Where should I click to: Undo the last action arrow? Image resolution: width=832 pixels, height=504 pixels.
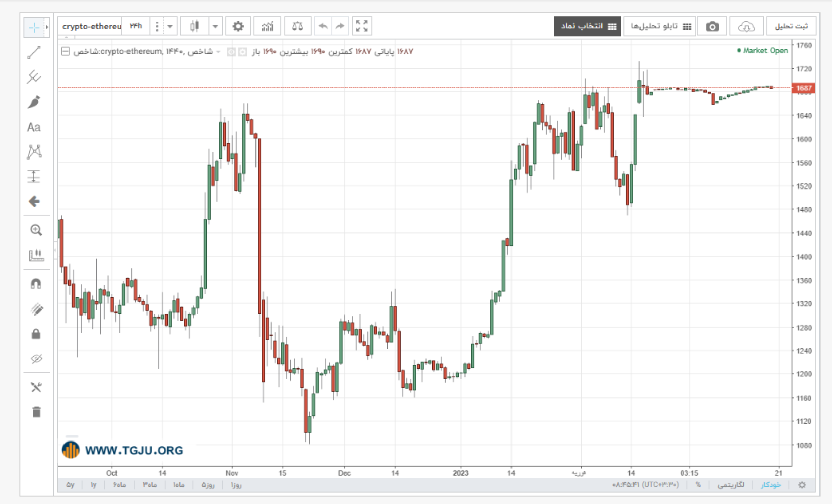(x=323, y=26)
